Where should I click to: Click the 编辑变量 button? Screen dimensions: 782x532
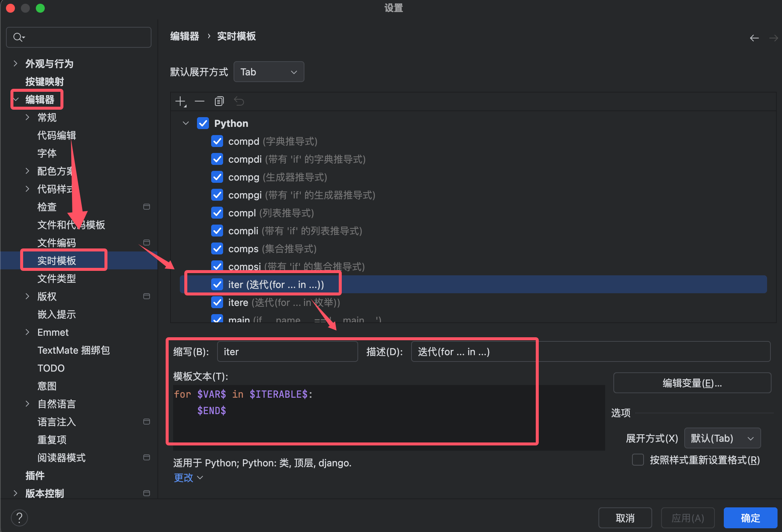tap(692, 383)
